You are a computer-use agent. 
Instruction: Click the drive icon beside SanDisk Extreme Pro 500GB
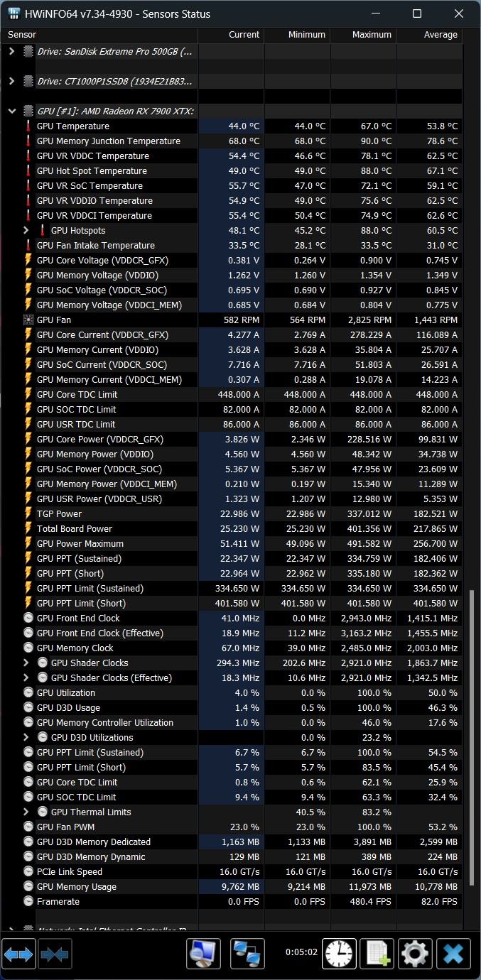28,52
